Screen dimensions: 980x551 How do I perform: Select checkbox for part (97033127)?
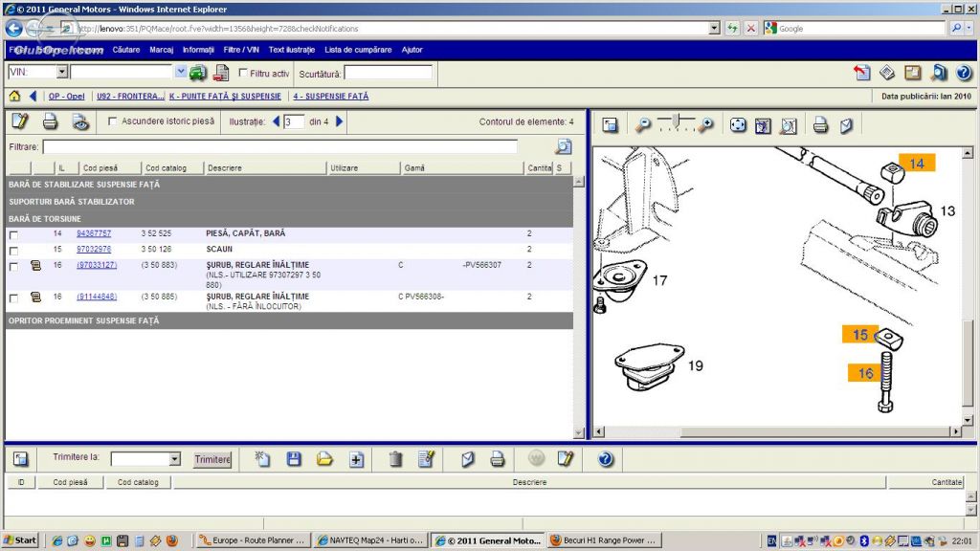(13, 267)
